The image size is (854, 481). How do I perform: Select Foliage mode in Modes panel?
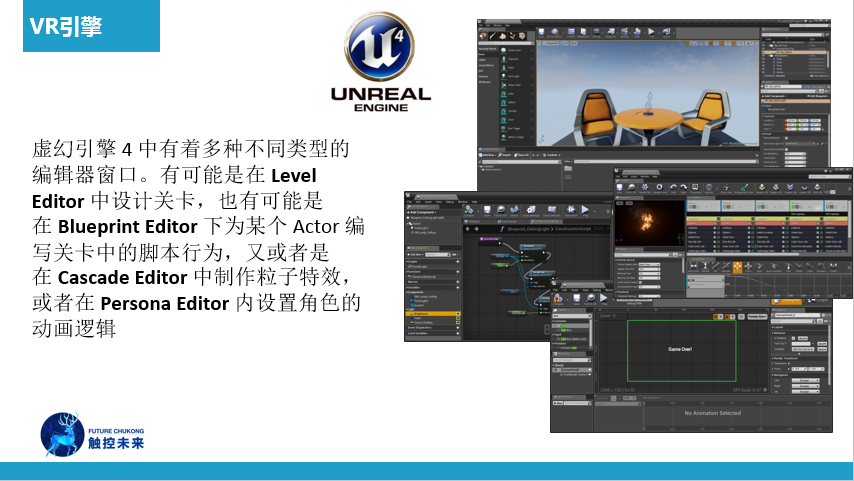click(513, 36)
